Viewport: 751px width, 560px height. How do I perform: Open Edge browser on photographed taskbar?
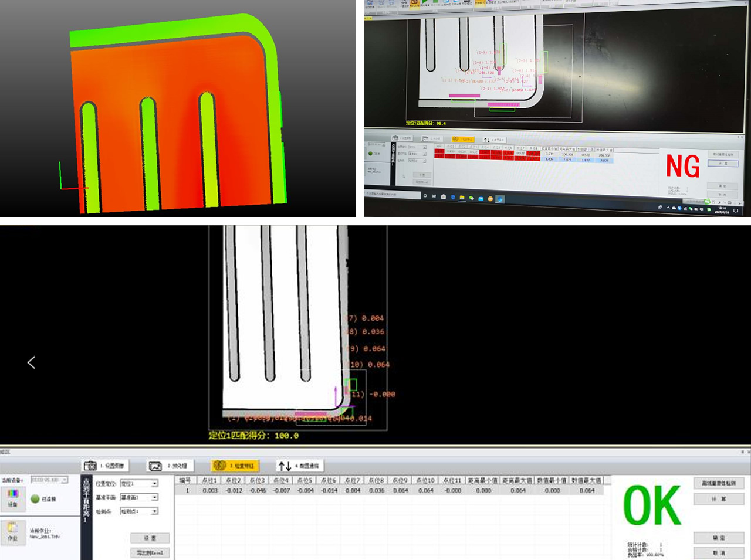click(453, 197)
